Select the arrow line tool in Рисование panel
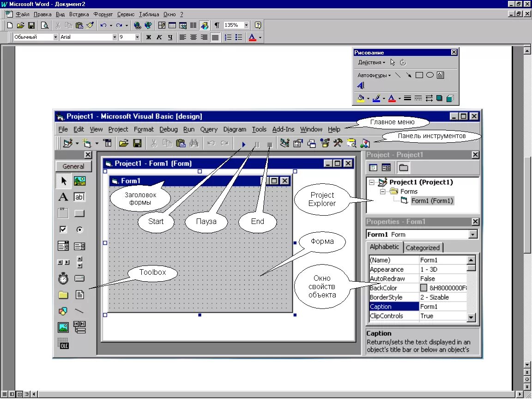532x399 pixels. (409, 75)
